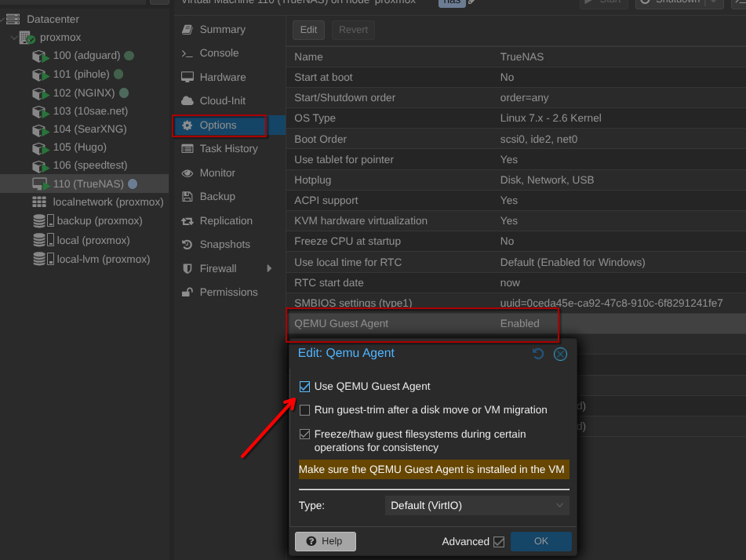The image size is (746, 560).
Task: Switch to Snapshots section
Action: point(225,245)
